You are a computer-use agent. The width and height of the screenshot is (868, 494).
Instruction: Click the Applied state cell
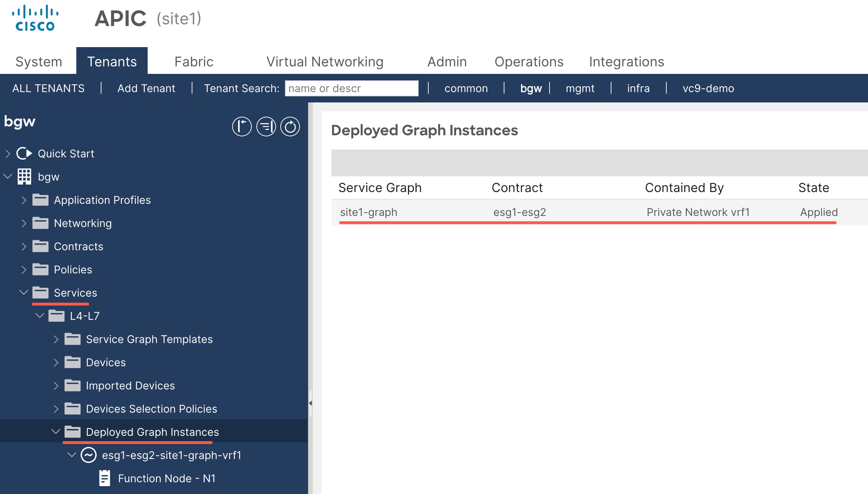coord(819,212)
